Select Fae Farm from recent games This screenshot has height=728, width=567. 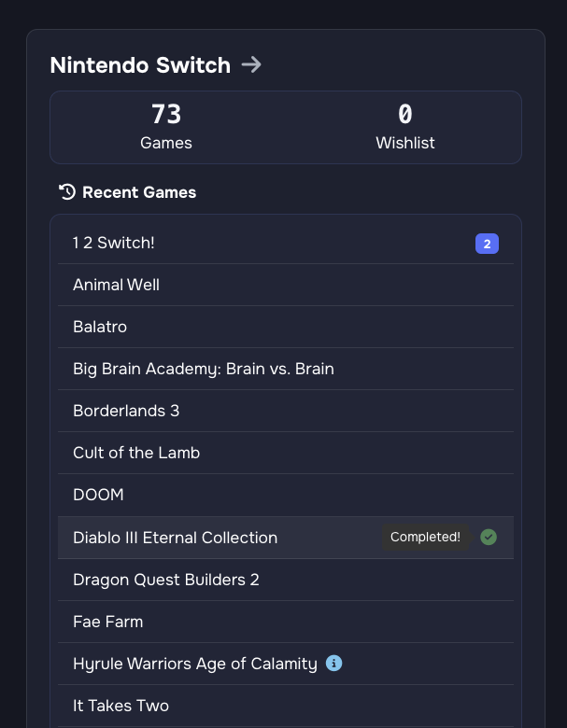(107, 622)
